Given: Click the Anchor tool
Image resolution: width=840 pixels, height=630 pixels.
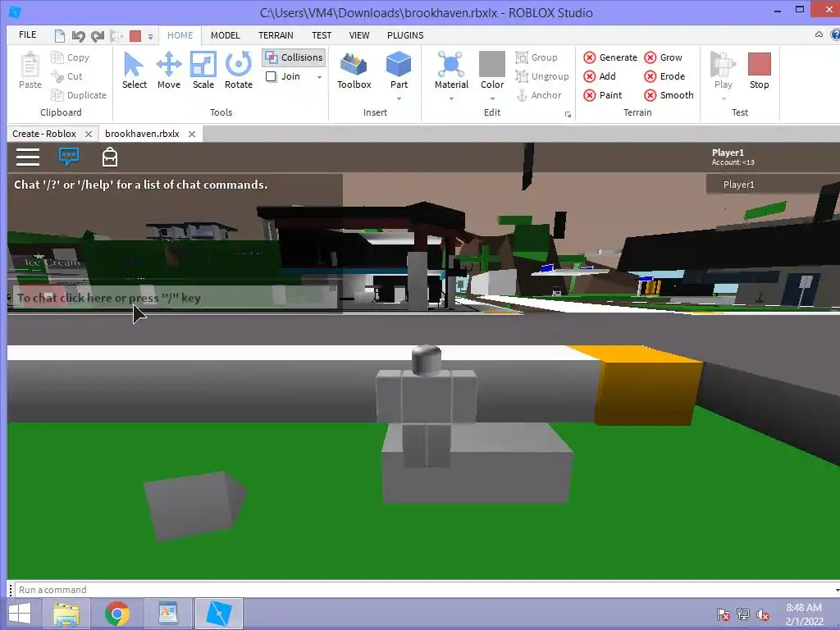Looking at the screenshot, I should click(538, 95).
